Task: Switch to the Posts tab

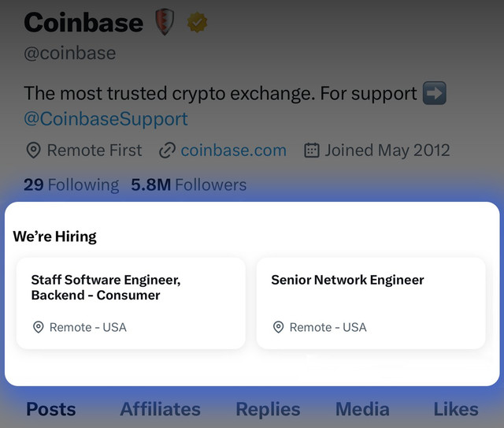Action: click(50, 409)
